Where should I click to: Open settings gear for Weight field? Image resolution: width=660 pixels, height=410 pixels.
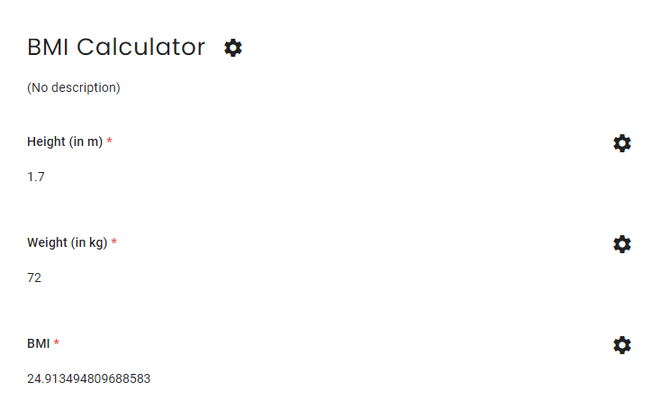point(622,244)
